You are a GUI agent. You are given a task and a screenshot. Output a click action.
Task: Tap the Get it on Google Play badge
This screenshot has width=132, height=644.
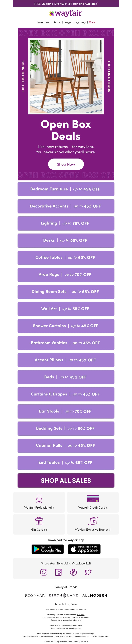point(48,549)
